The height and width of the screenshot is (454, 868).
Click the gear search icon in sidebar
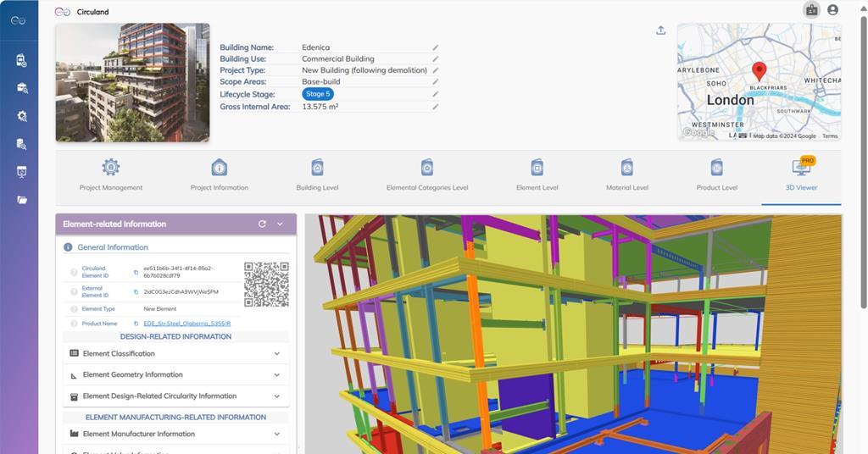click(22, 116)
